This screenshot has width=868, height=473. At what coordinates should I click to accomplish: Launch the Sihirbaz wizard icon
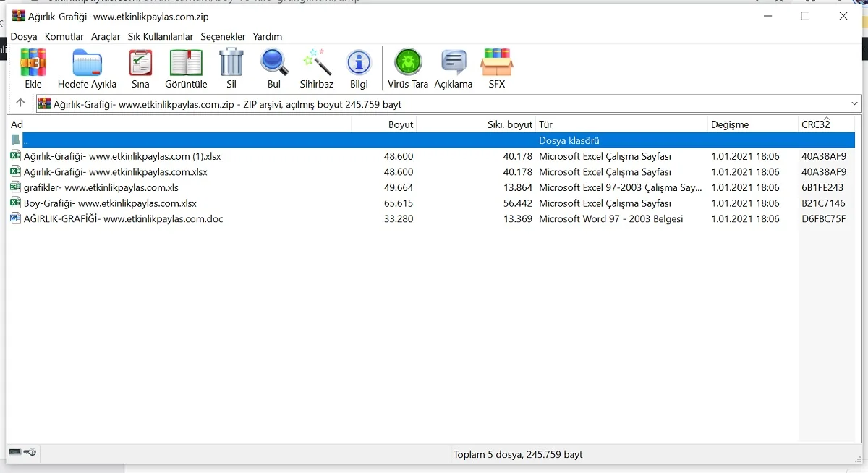pyautogui.click(x=317, y=63)
